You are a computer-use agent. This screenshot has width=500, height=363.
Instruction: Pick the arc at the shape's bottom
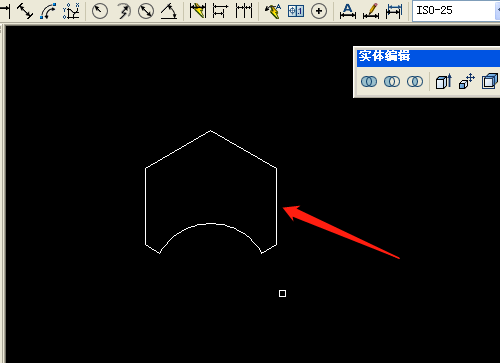(211, 224)
